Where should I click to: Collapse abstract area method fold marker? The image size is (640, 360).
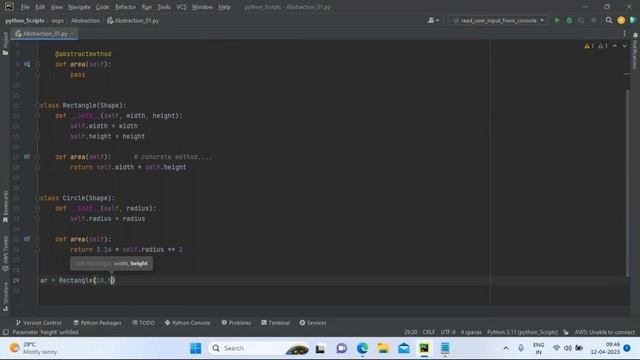[x=38, y=64]
